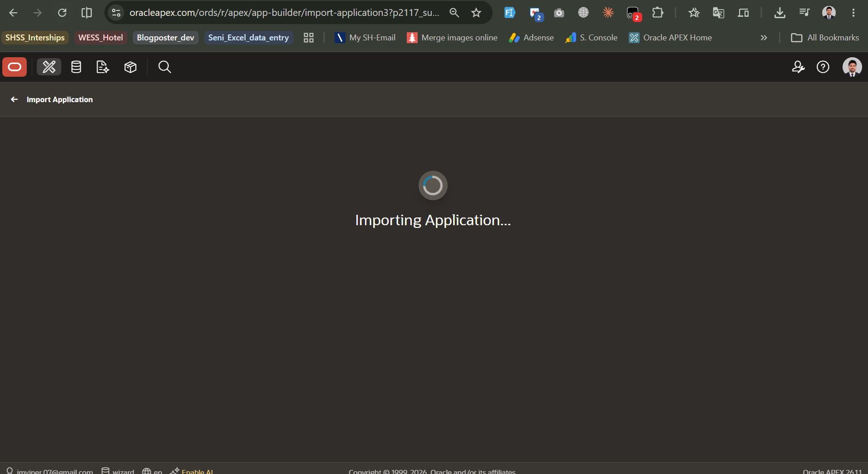
Task: Open the Administration user-wrench icon
Action: point(798,67)
